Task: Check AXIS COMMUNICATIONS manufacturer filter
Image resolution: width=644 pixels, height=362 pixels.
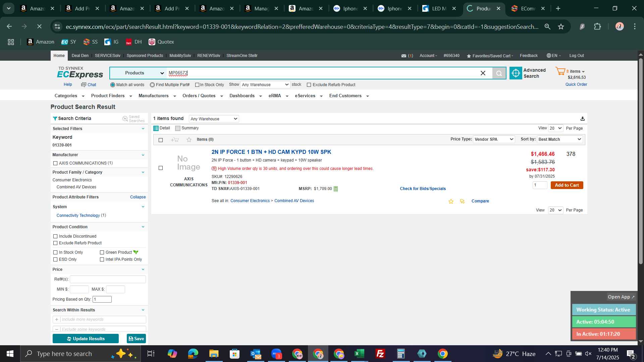Action: tap(55, 163)
